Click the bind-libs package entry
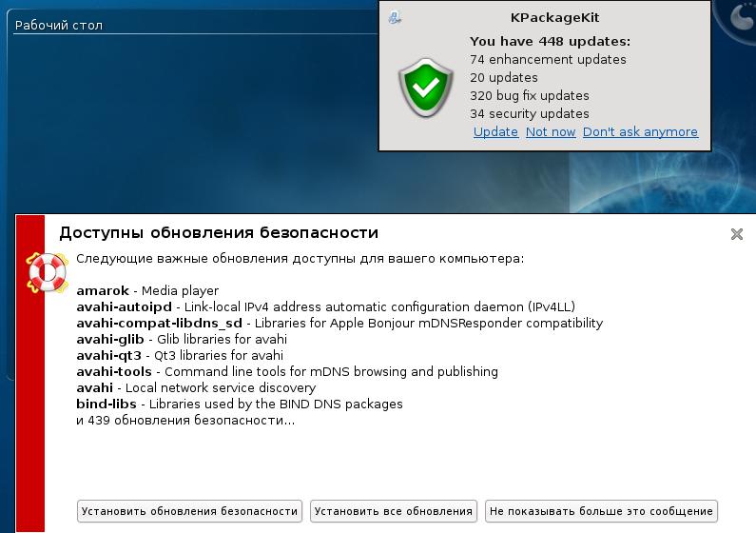 tap(240, 404)
